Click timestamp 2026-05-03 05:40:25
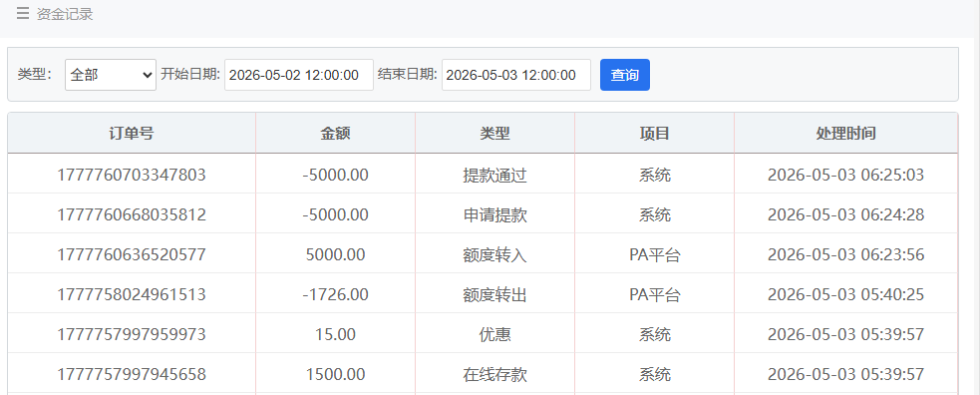 pos(845,294)
